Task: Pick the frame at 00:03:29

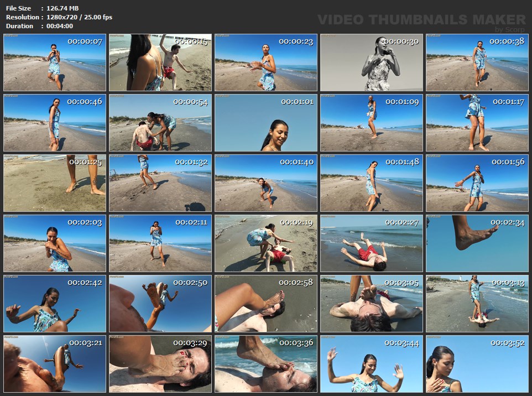Action: coord(160,364)
